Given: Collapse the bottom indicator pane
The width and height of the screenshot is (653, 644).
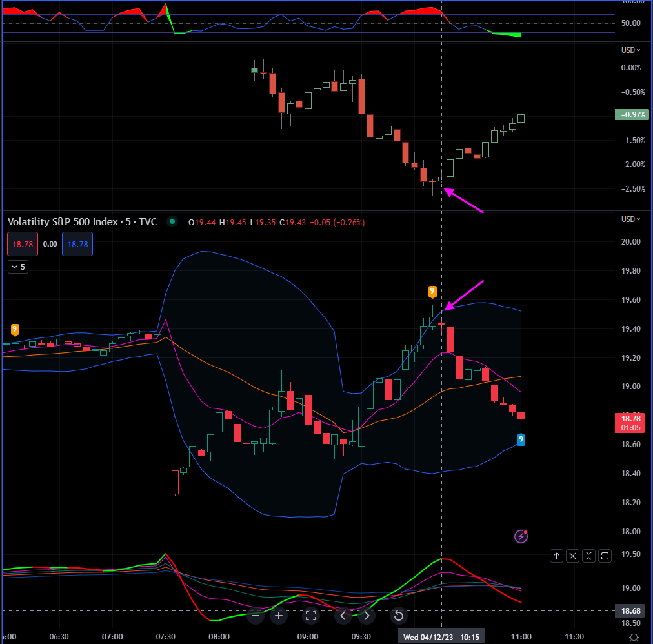Looking at the screenshot, I should (588, 556).
